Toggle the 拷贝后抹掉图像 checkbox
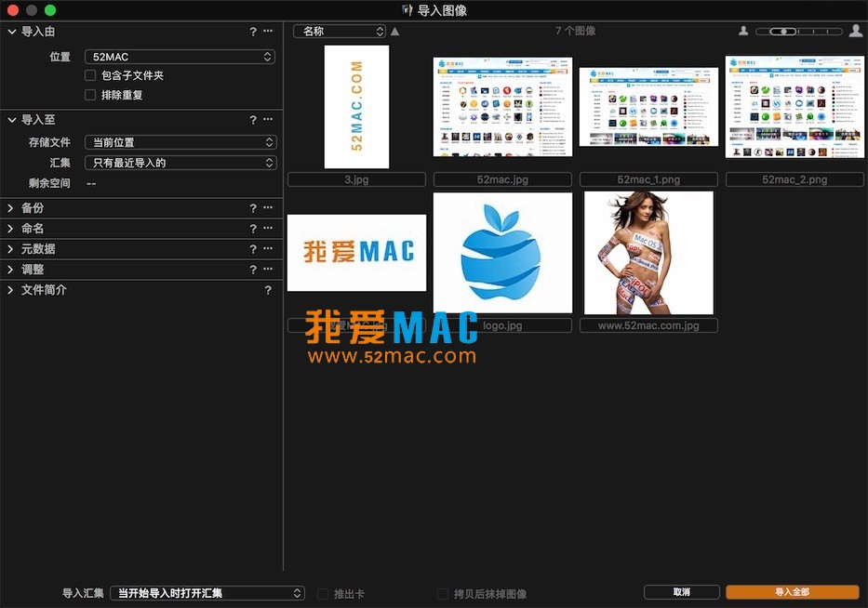868x608 pixels. [443, 594]
